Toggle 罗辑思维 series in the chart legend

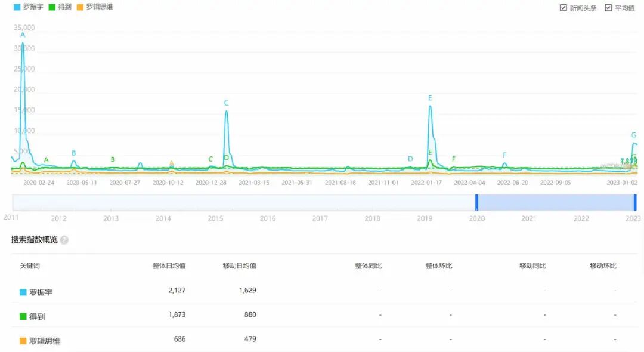click(x=95, y=7)
